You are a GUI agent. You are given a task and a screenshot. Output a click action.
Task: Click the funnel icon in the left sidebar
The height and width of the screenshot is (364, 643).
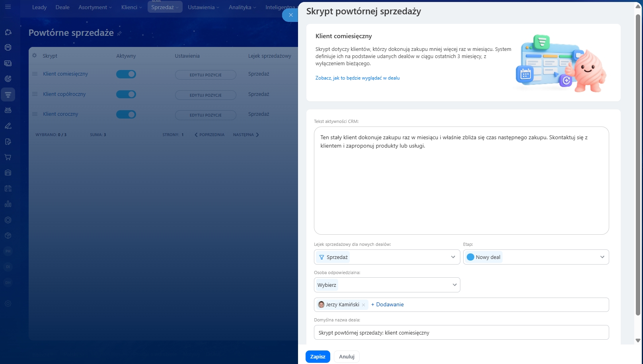click(x=8, y=95)
